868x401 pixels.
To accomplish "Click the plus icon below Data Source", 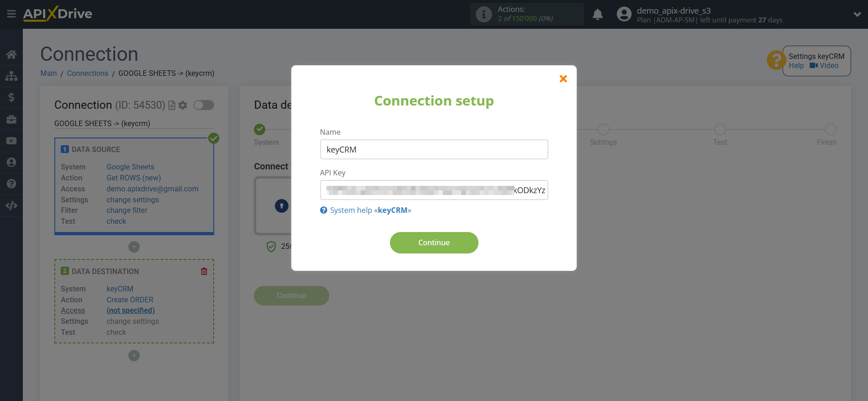I will 134,247.
